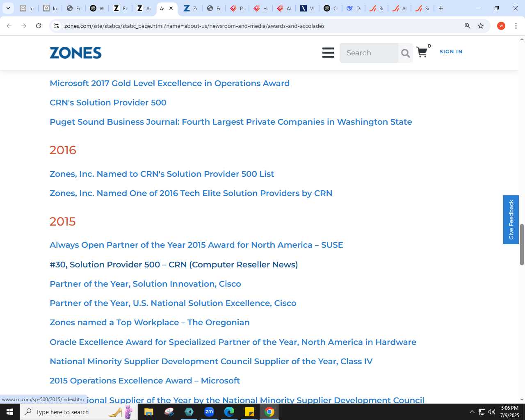Viewport: 525px width, 420px height.
Task: Click the Chrome icon in the taskbar
Action: tap(269, 412)
